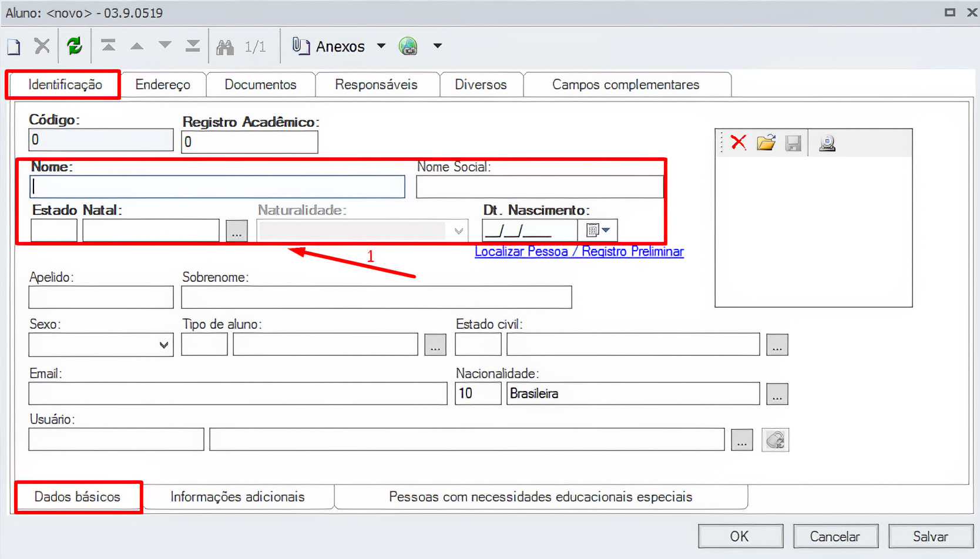980x559 pixels.
Task: Switch to the Endereço tab
Action: [163, 85]
